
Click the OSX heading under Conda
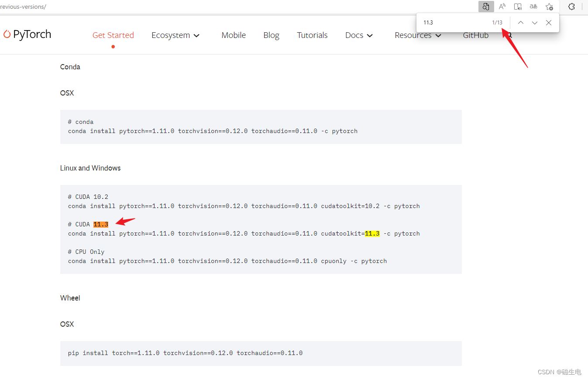[x=67, y=93]
